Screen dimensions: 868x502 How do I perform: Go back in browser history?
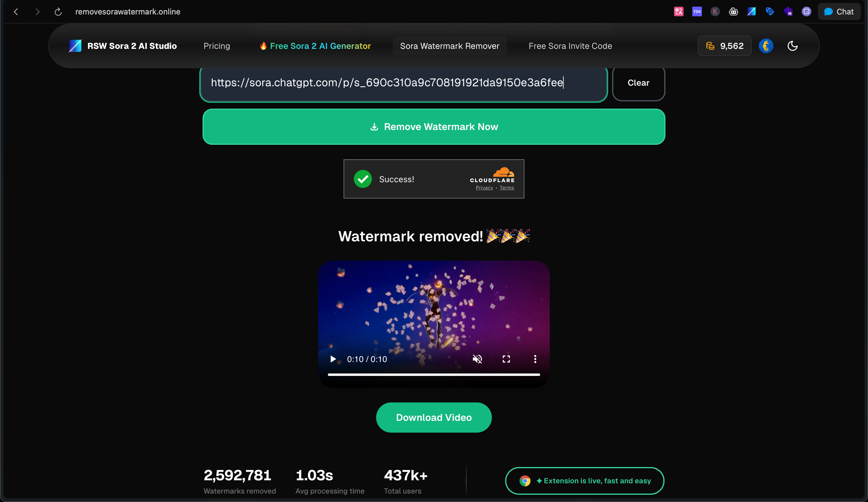tap(16, 12)
